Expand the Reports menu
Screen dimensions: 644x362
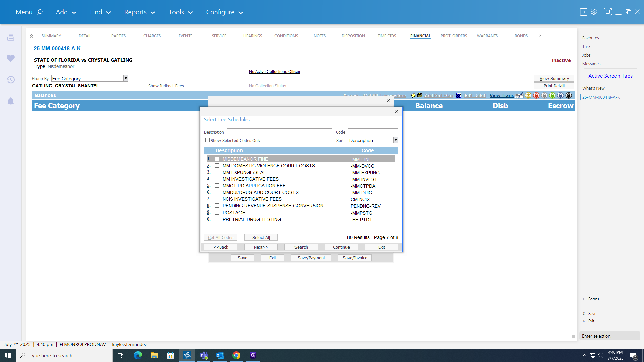pos(140,12)
